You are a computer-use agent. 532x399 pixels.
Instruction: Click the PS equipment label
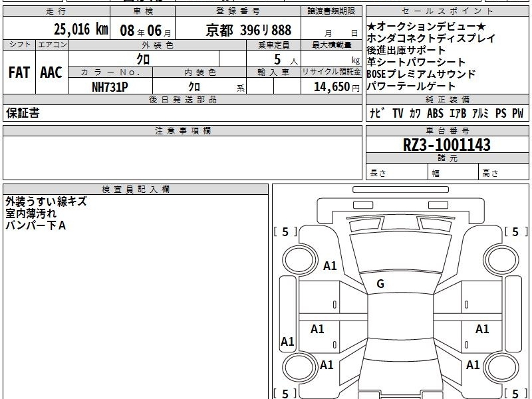tap(501, 113)
